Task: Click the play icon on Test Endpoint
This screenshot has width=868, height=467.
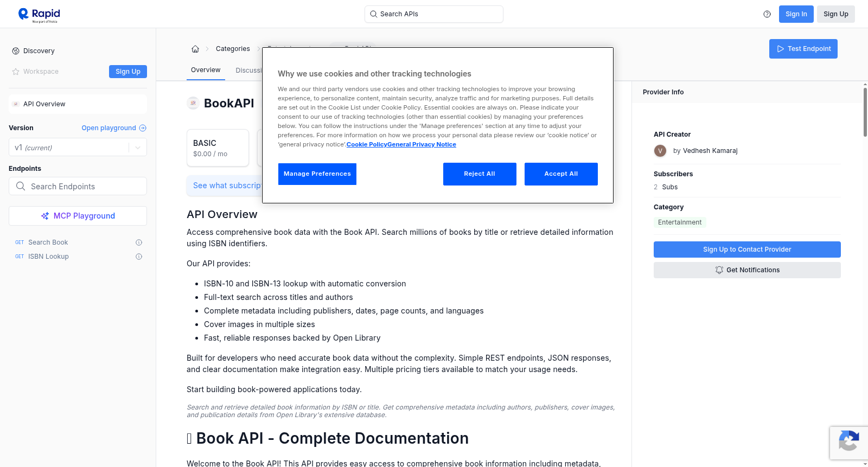Action: [x=781, y=49]
